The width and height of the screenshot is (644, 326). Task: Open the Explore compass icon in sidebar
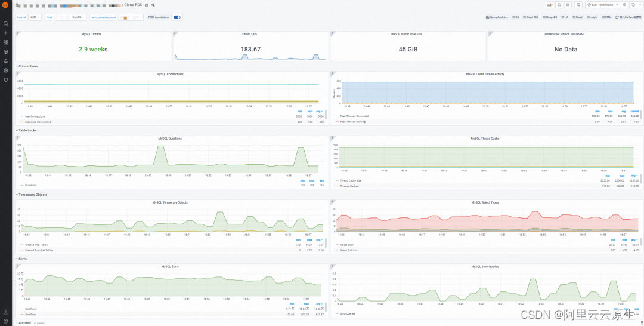click(6, 52)
